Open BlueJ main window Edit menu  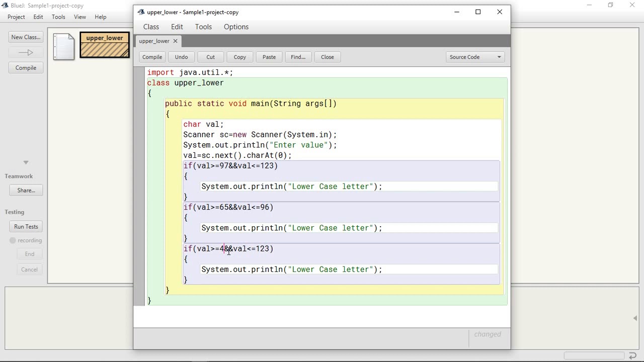38,17
